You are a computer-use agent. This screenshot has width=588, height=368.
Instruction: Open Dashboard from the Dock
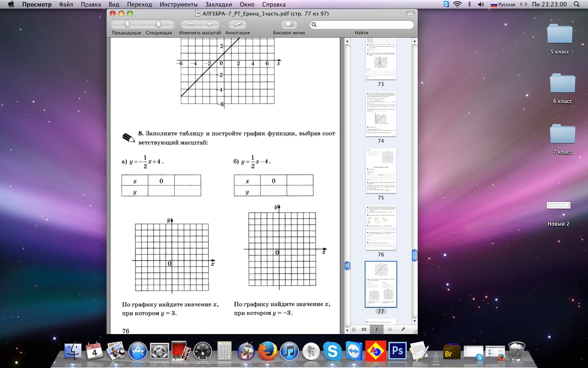pos(203,351)
